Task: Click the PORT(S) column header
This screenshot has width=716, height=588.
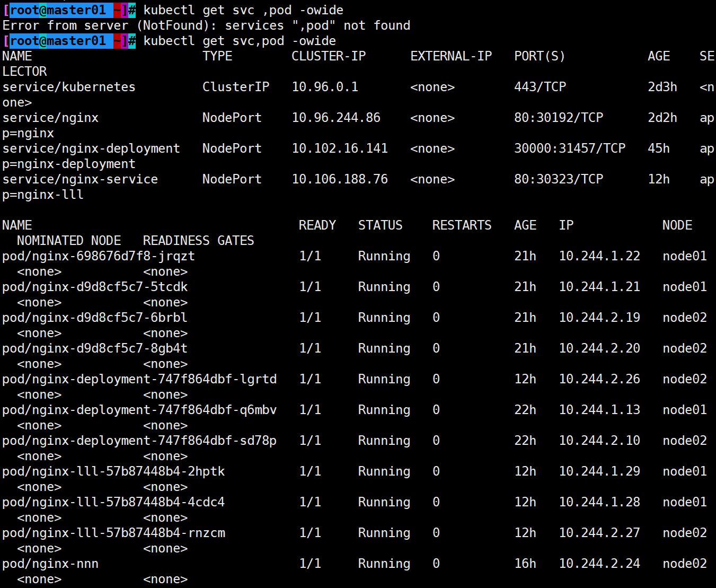Action: point(540,56)
